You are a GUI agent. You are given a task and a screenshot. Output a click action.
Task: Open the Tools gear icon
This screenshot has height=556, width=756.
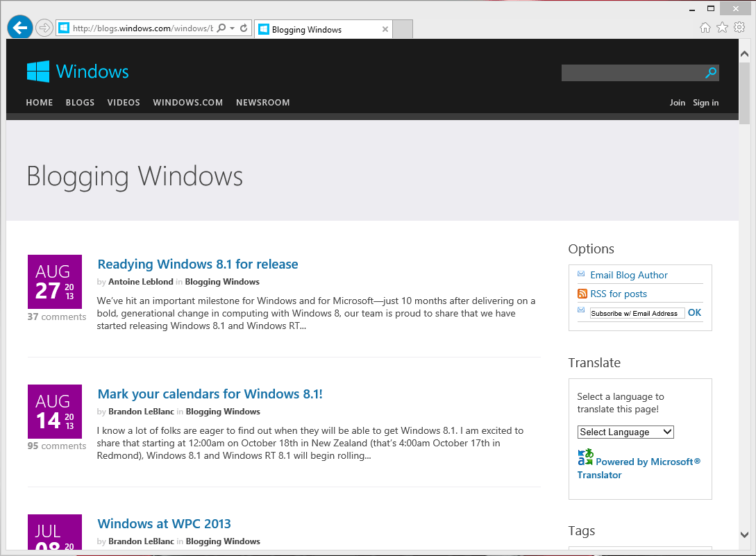pos(739,28)
